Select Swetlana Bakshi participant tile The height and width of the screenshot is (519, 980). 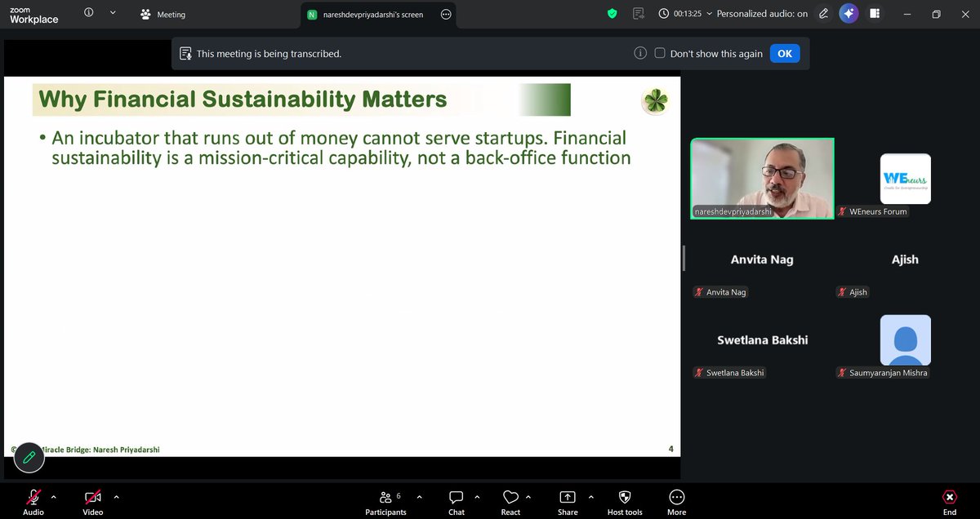pos(761,340)
